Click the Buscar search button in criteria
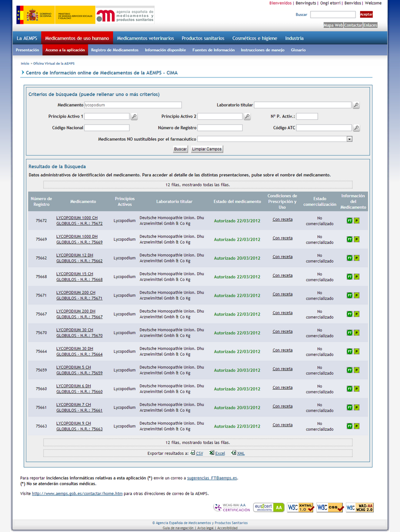Image resolution: width=400 pixels, height=532 pixels. tap(181, 149)
